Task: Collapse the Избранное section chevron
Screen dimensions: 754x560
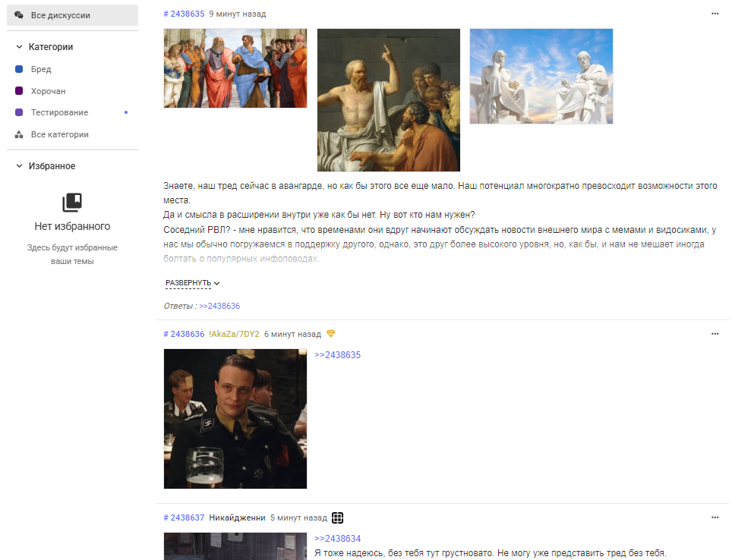Action: pyautogui.click(x=19, y=166)
